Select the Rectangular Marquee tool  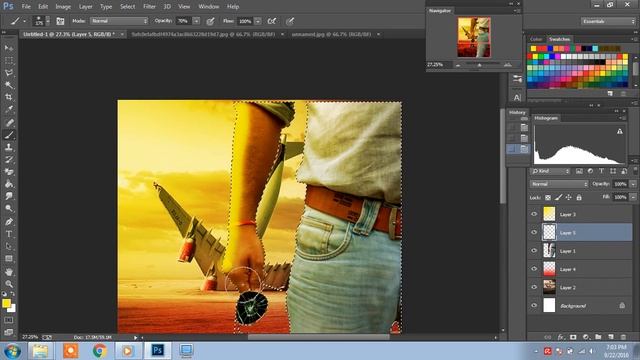tap(9, 60)
